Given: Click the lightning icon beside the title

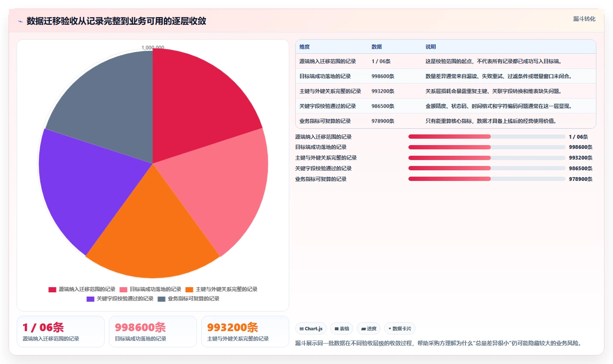Looking at the screenshot, I should (x=20, y=21).
